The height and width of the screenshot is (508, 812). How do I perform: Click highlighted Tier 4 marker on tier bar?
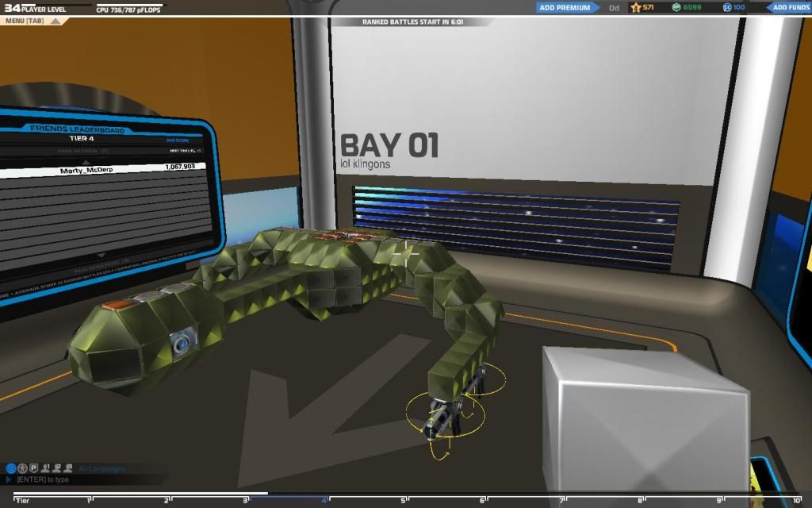tap(325, 500)
